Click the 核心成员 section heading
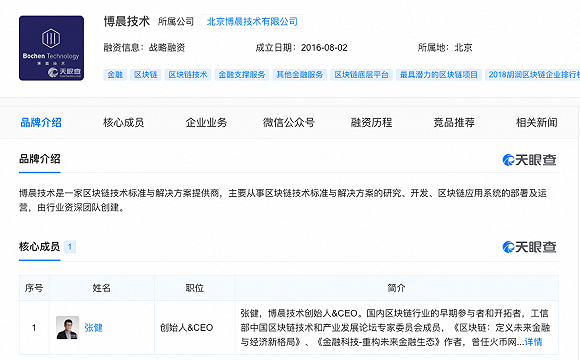Image resolution: width=580 pixels, height=360 pixels. (x=40, y=246)
